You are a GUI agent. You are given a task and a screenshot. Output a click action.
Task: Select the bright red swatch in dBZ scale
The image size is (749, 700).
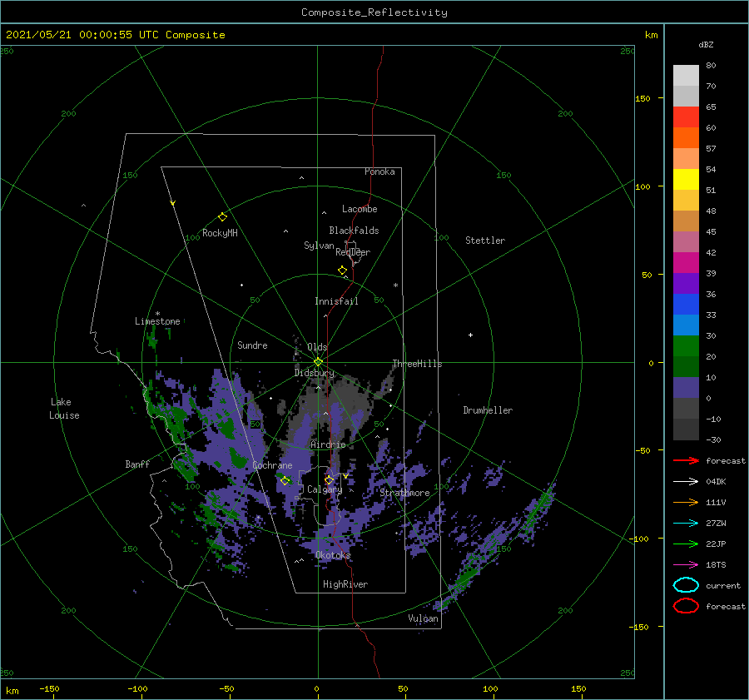(x=686, y=117)
